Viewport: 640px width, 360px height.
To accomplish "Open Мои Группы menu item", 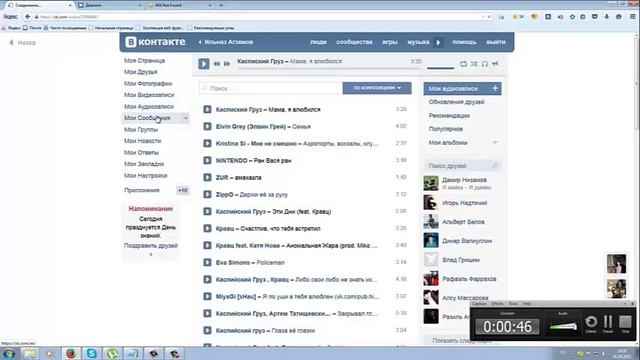I will point(141,129).
